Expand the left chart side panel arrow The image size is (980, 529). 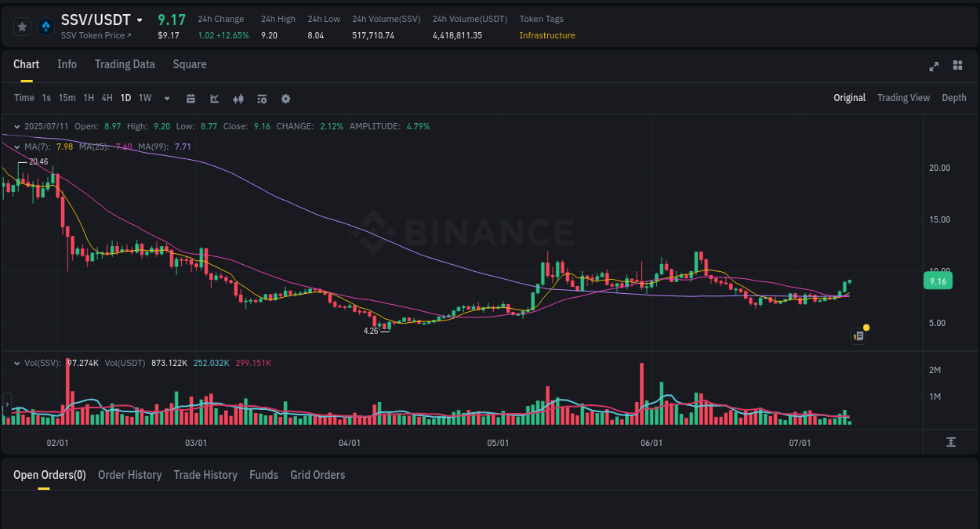[6, 404]
